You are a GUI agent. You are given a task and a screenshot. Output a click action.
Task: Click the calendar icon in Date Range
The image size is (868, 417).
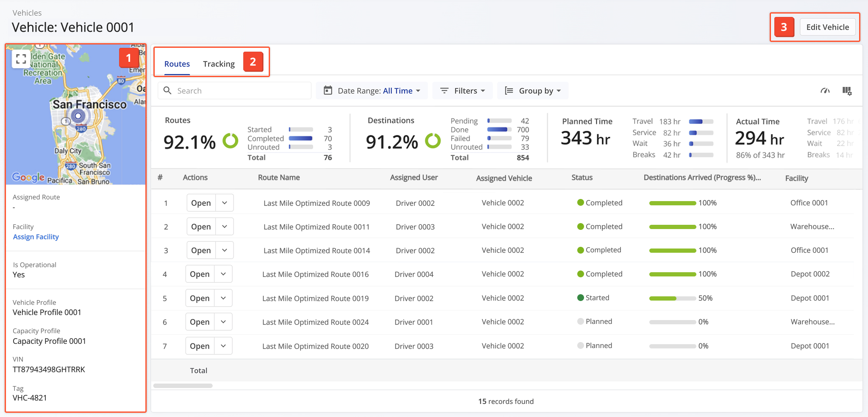pyautogui.click(x=328, y=91)
